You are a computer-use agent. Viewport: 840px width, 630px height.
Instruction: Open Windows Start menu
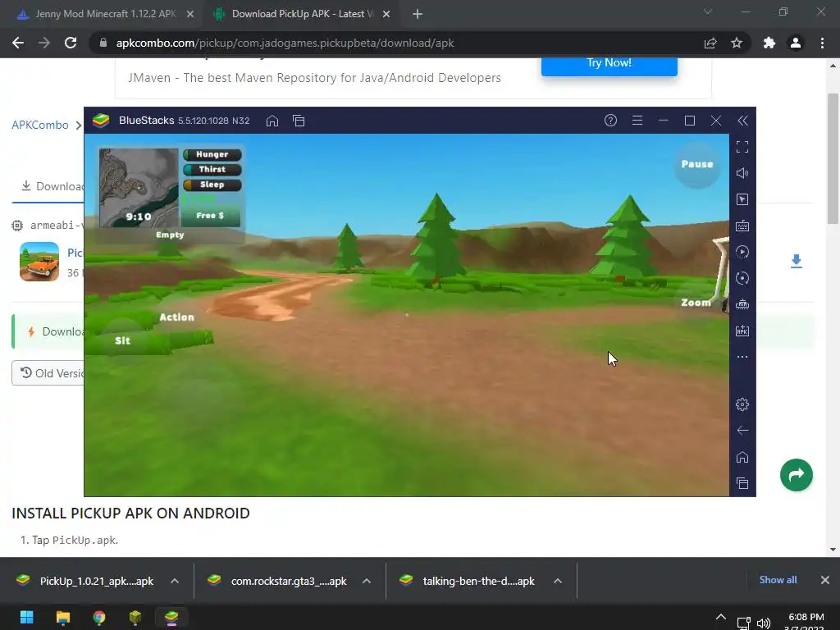pyautogui.click(x=26, y=617)
